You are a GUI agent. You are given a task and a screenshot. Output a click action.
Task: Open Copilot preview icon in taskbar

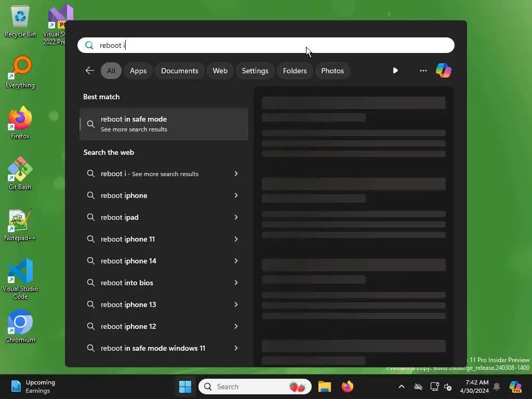(x=515, y=387)
